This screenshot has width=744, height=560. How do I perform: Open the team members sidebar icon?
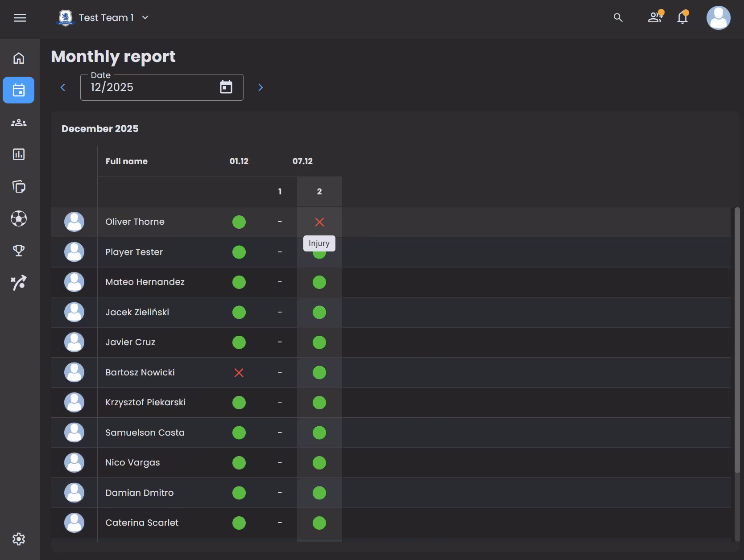tap(19, 123)
